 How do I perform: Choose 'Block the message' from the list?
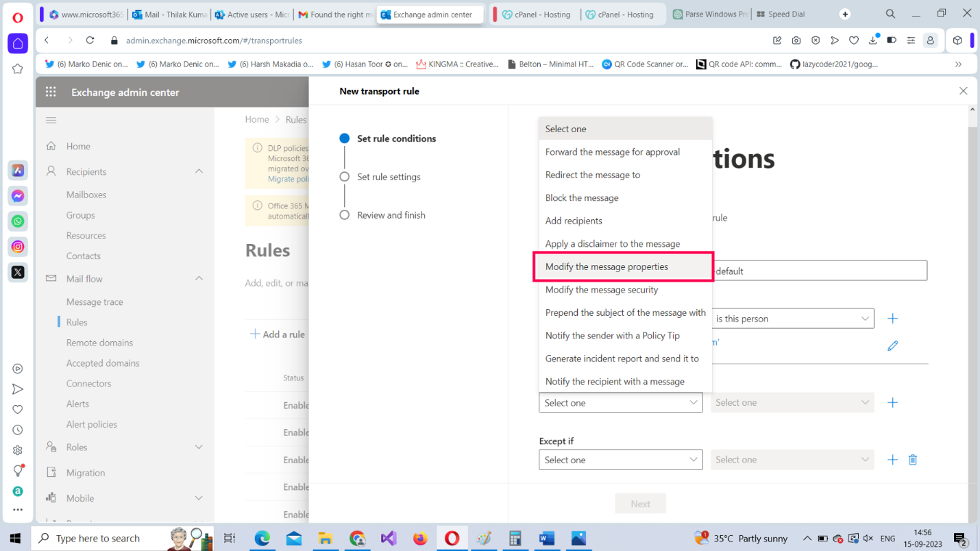click(582, 198)
